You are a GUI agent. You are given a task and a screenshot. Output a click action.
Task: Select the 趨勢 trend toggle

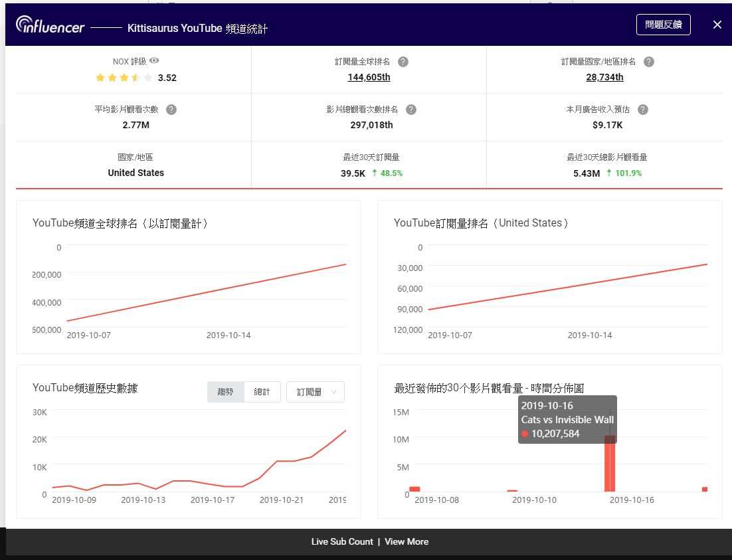(x=225, y=392)
